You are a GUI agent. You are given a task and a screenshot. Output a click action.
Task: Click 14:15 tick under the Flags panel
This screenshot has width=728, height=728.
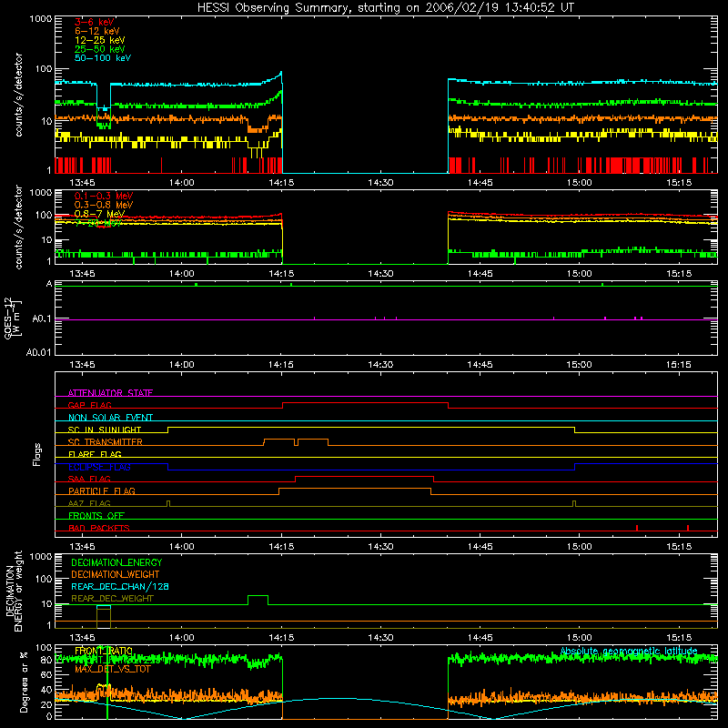tap(281, 547)
